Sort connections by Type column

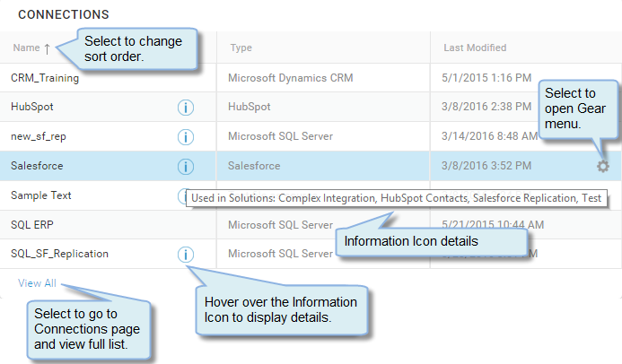click(241, 48)
